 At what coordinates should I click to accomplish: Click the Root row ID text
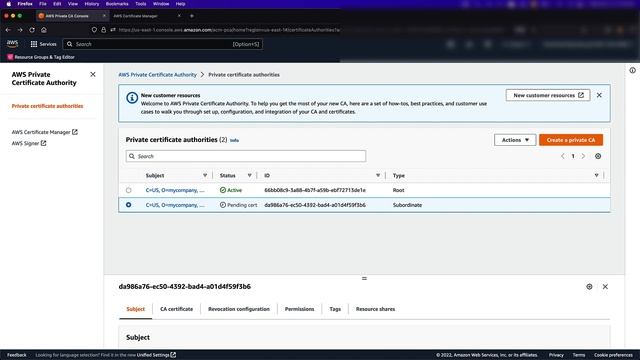pyautogui.click(x=315, y=190)
